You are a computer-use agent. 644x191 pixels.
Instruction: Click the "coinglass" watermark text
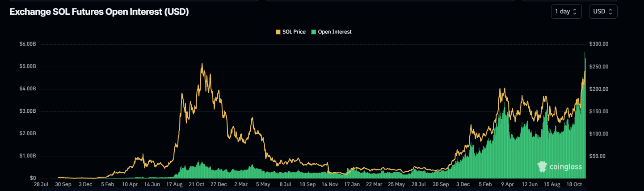[565, 167]
